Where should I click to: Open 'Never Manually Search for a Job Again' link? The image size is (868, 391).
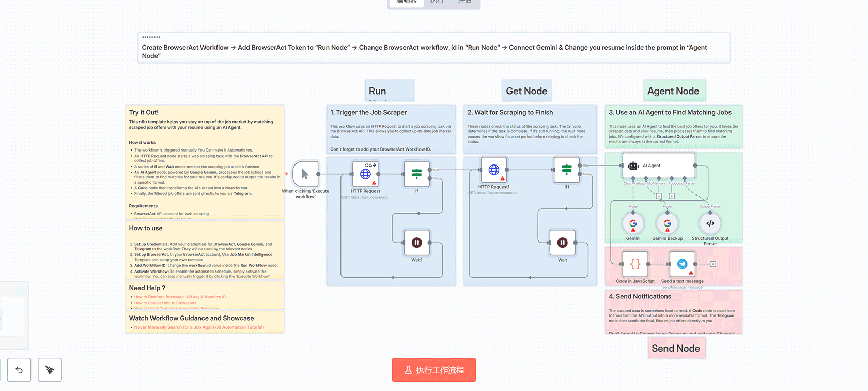(199, 327)
